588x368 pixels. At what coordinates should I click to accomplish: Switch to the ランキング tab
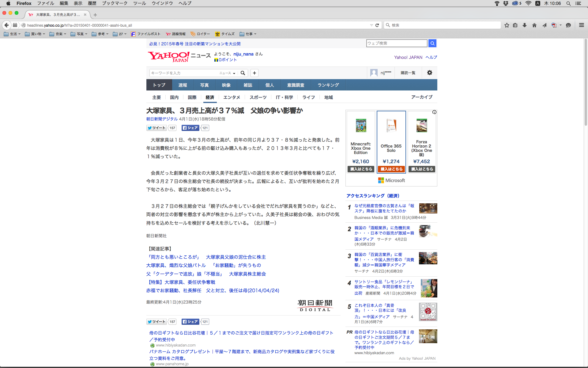click(x=328, y=85)
